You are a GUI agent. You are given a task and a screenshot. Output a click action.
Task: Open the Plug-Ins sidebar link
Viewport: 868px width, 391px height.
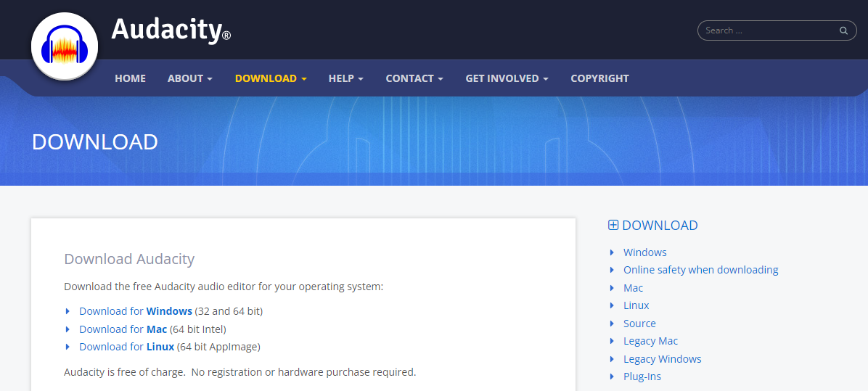pos(642,376)
